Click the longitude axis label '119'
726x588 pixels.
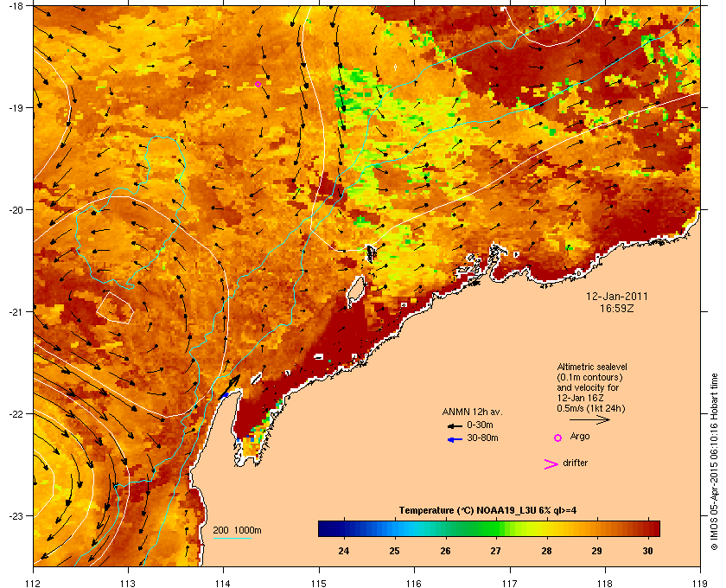pyautogui.click(x=701, y=584)
